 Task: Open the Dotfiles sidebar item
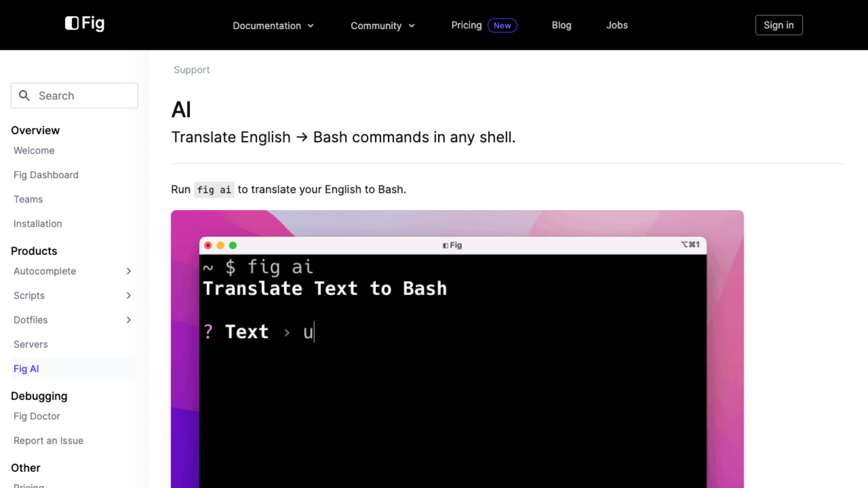30,320
